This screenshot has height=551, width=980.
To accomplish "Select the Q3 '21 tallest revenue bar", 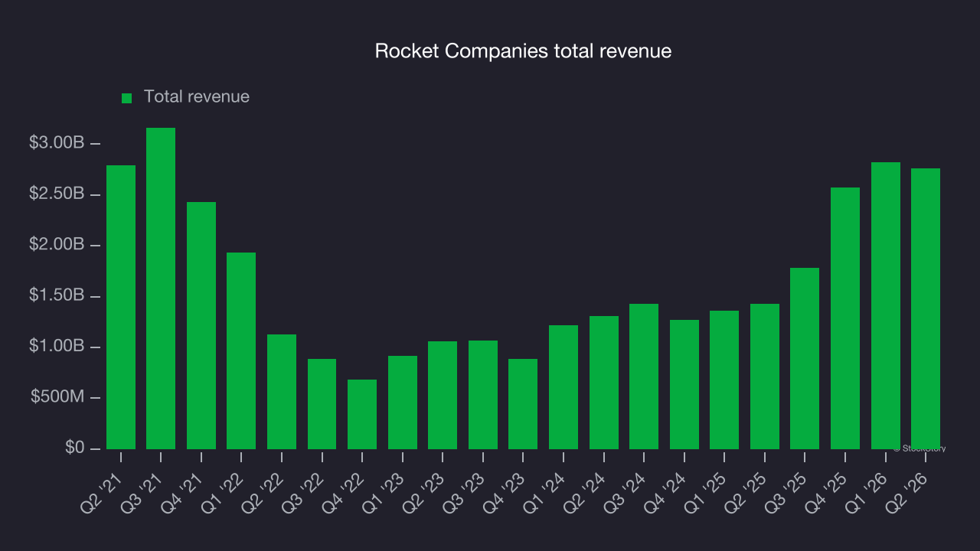I will (161, 289).
